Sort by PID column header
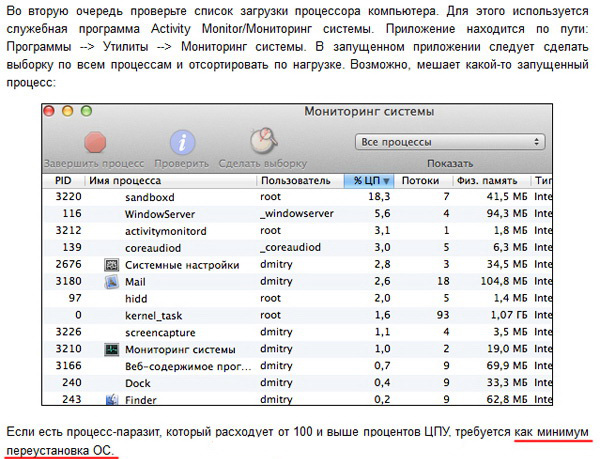The width and height of the screenshot is (600, 459). pyautogui.click(x=62, y=181)
